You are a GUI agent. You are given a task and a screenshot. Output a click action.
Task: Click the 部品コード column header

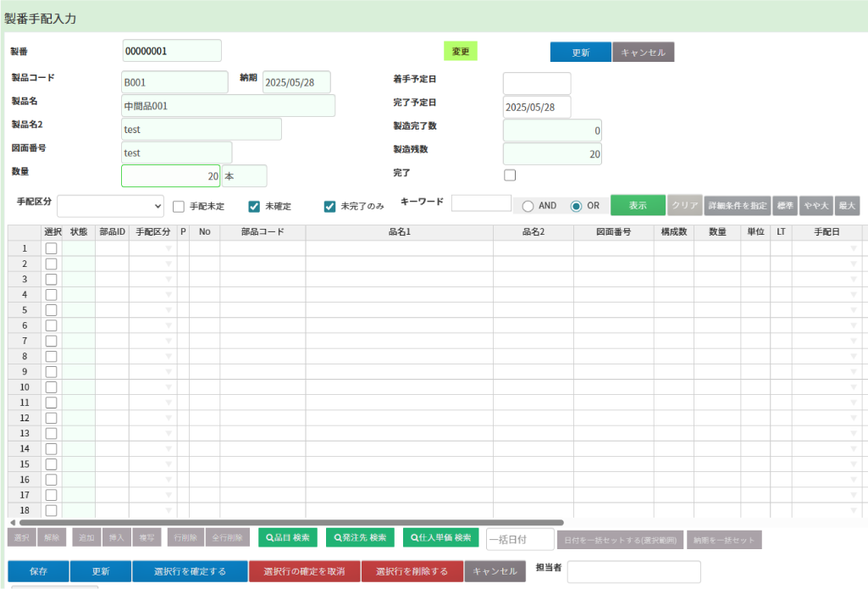point(263,232)
